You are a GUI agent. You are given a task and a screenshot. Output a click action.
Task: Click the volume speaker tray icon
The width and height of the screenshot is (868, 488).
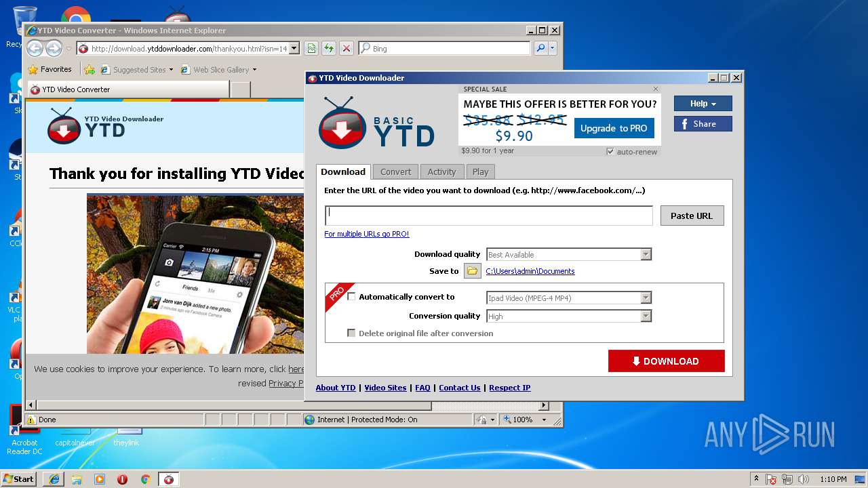click(804, 479)
